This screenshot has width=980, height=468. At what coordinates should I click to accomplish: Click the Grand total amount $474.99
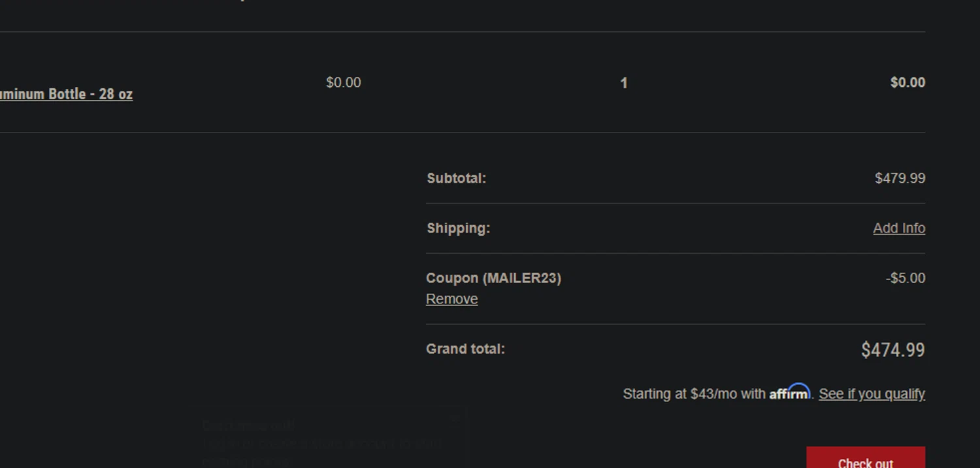pyautogui.click(x=892, y=350)
